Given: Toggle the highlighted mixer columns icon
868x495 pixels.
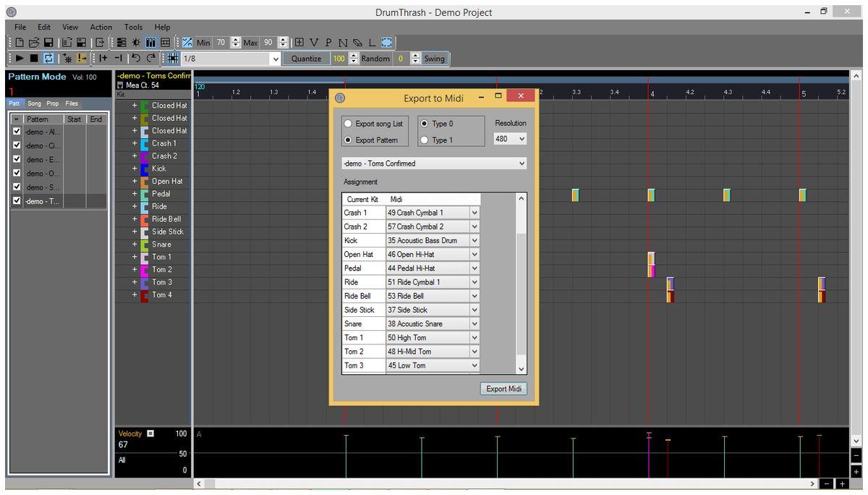Looking at the screenshot, I should pyautogui.click(x=150, y=43).
